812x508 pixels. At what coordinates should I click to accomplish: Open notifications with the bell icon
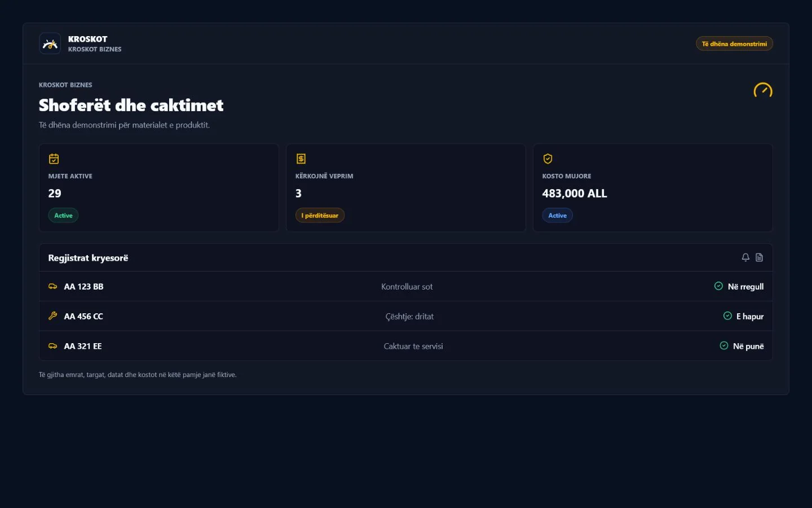coord(745,257)
